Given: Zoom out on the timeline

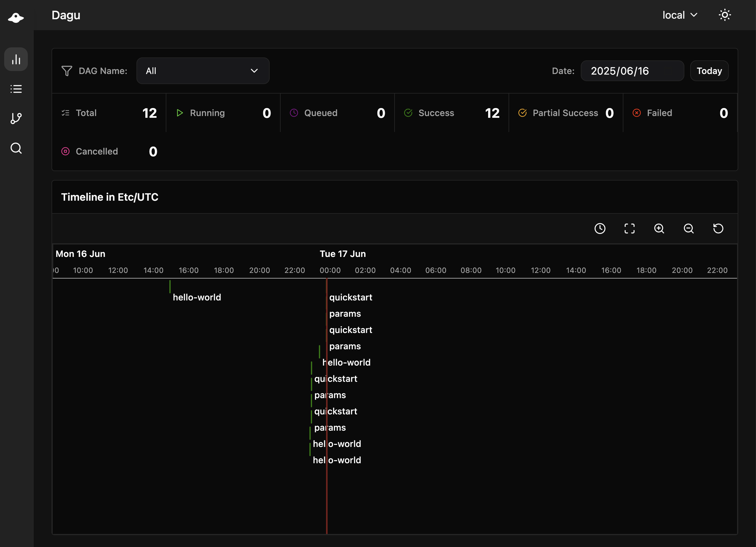Looking at the screenshot, I should tap(689, 229).
